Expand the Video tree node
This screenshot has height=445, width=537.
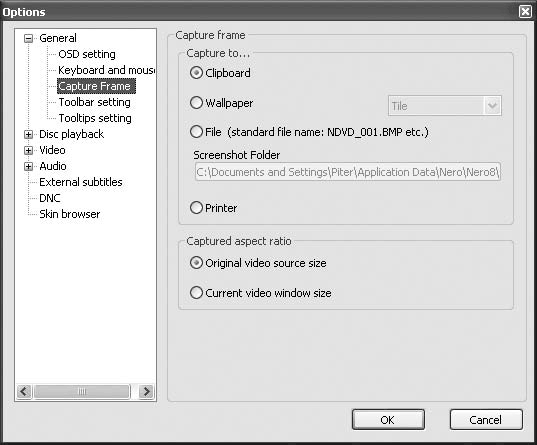pos(28,150)
